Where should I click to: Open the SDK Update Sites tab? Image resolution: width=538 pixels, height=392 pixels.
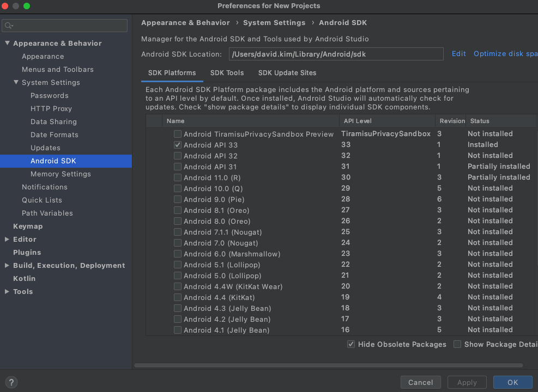point(287,73)
